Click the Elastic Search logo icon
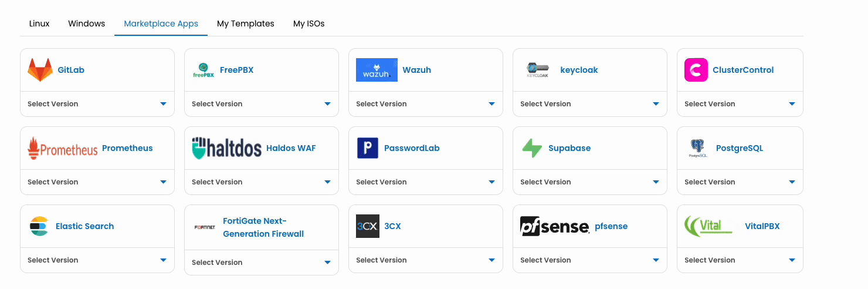This screenshot has height=289, width=868. [39, 226]
